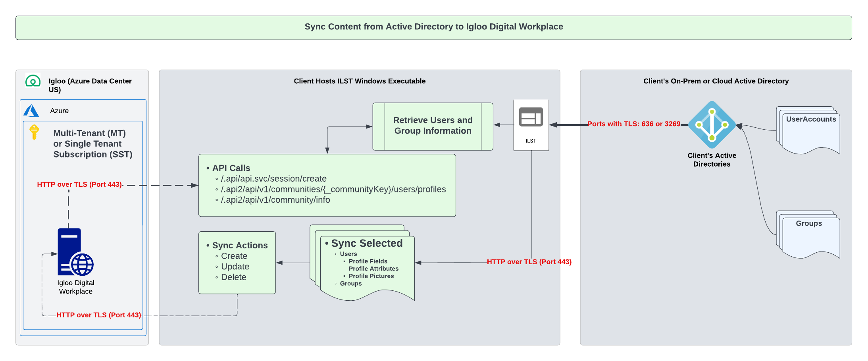Click the /.api/api.svc/session/create endpoint text
This screenshot has width=868, height=361.
pyautogui.click(x=274, y=179)
